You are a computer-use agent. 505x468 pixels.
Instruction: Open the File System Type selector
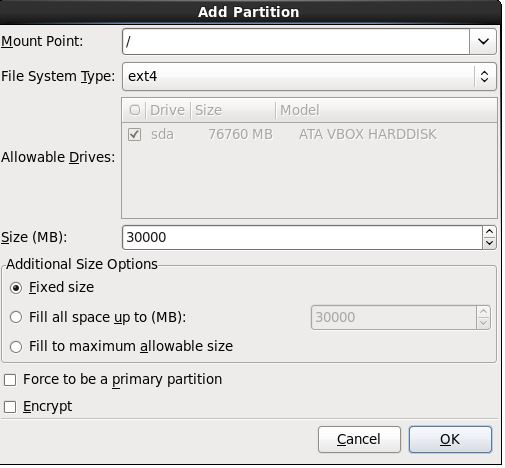click(309, 76)
